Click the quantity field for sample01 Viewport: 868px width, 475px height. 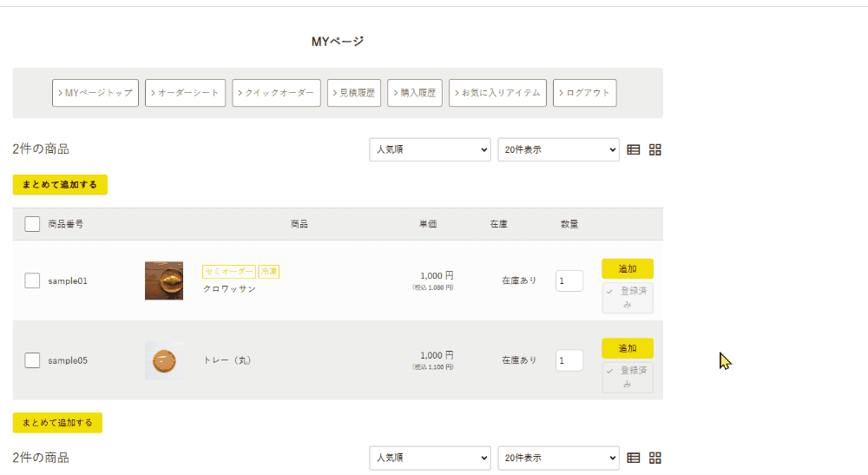tap(569, 280)
